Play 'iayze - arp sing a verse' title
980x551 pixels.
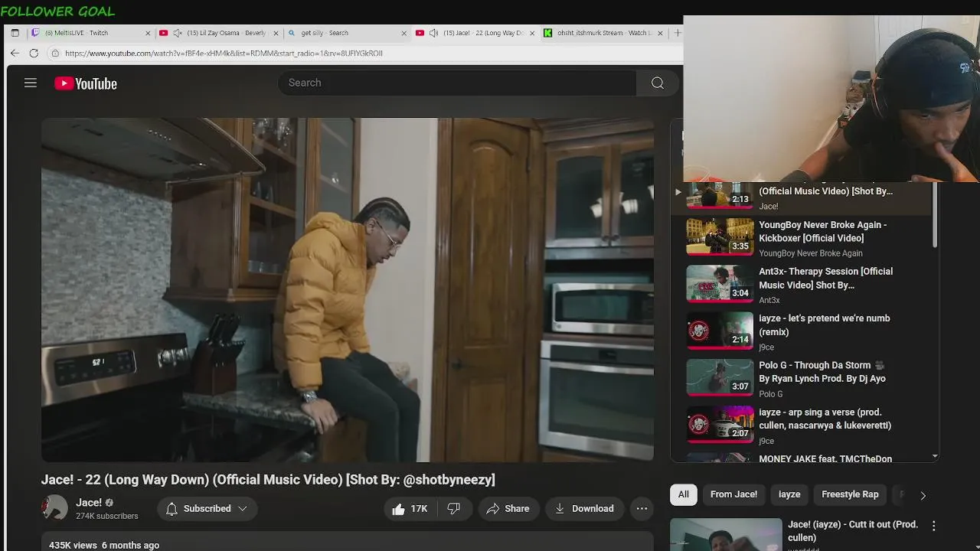coord(825,419)
